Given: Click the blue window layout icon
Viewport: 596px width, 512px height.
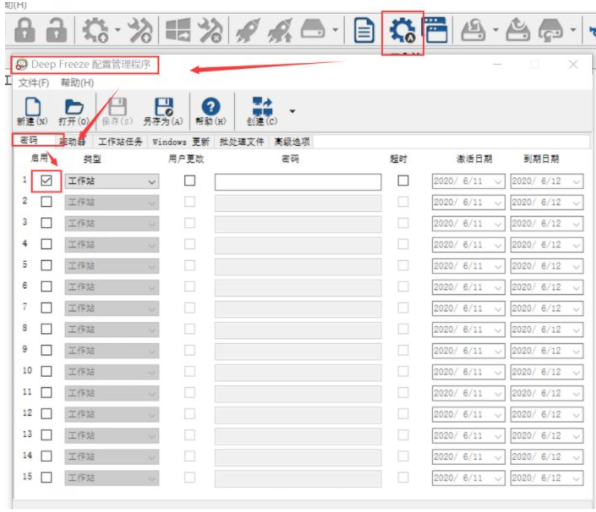Looking at the screenshot, I should [x=435, y=30].
